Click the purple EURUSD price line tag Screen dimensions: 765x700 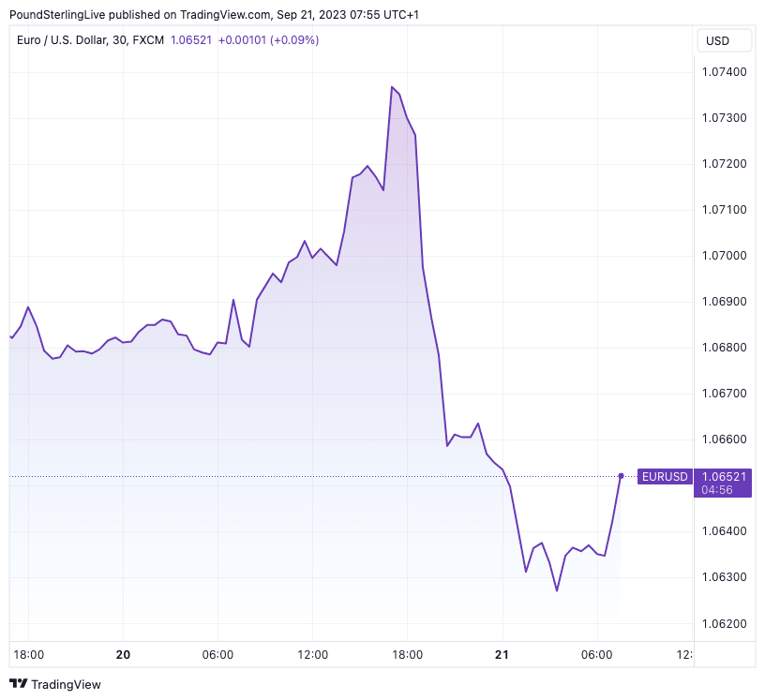pyautogui.click(x=664, y=477)
